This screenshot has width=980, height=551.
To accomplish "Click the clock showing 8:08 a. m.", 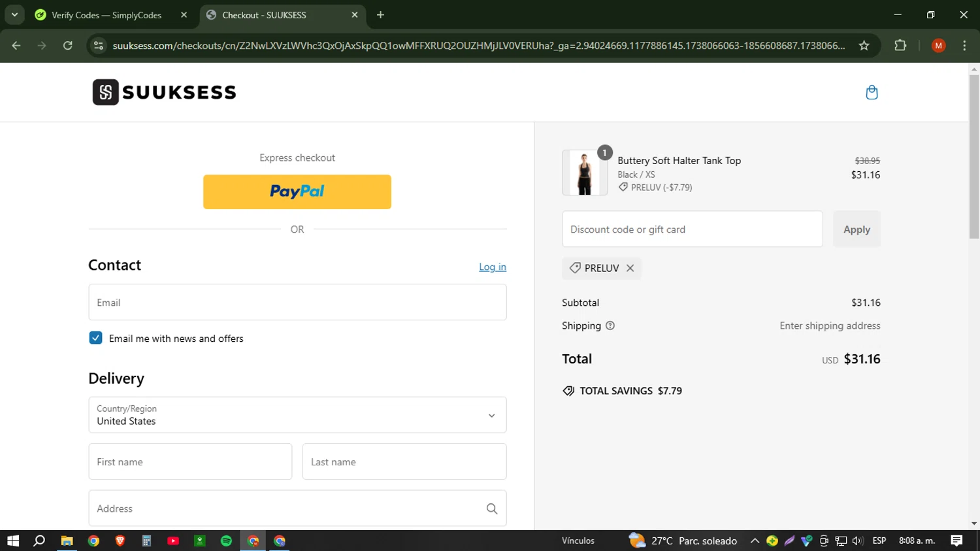I will [917, 541].
